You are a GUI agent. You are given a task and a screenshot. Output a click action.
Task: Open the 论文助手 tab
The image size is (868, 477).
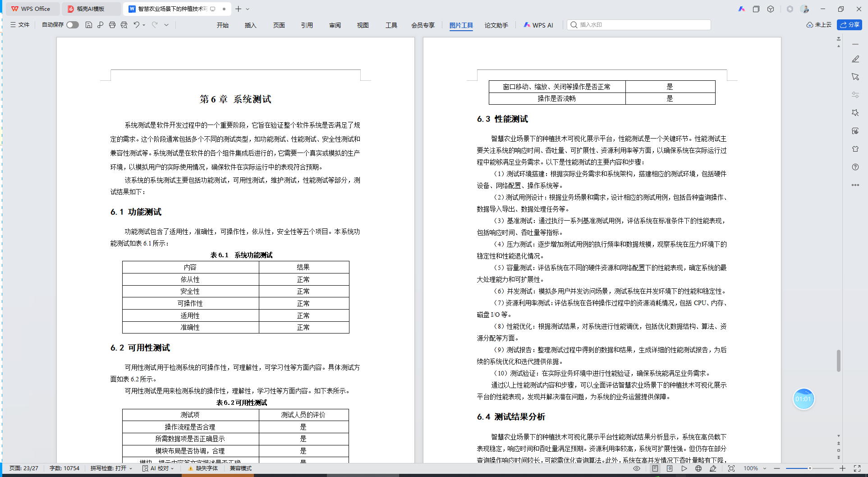pyautogui.click(x=496, y=25)
